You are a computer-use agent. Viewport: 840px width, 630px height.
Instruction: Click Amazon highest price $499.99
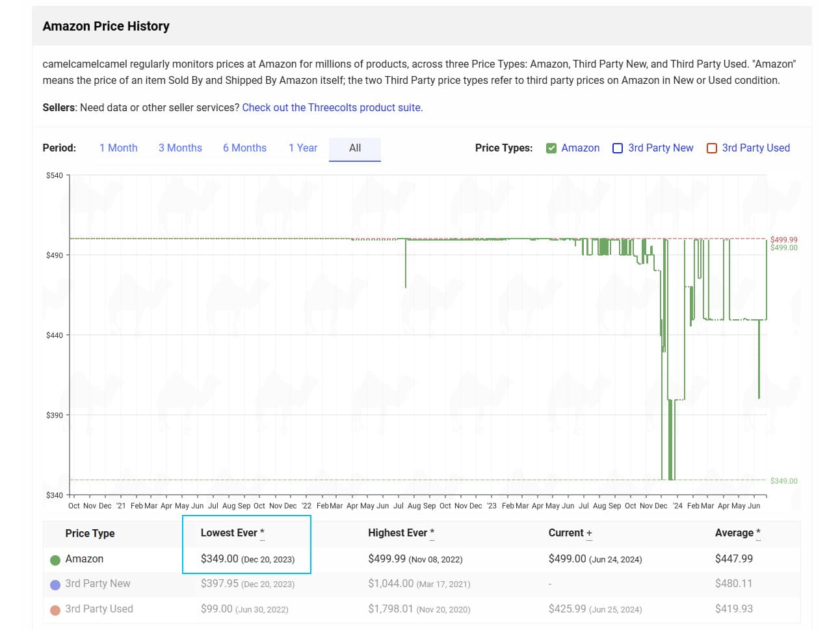pos(387,558)
